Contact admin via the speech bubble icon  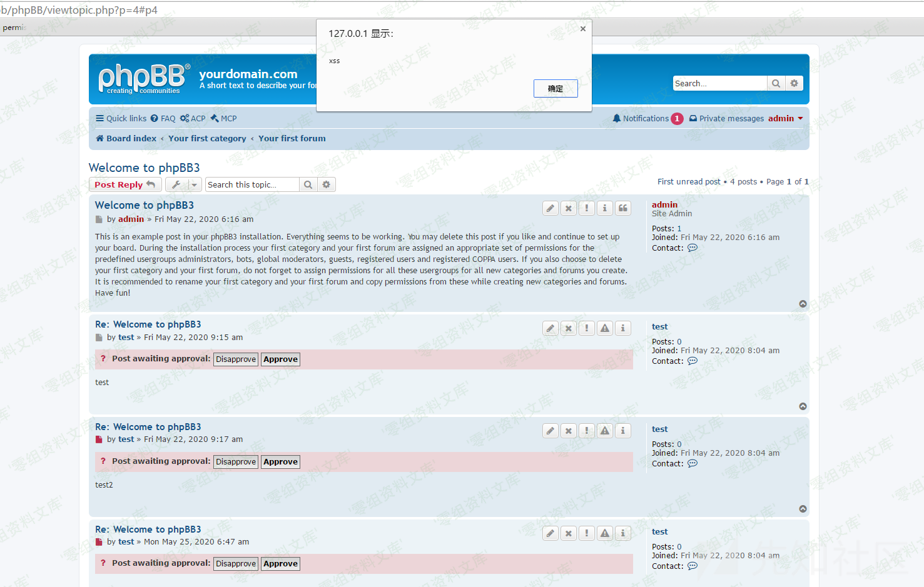[693, 248]
